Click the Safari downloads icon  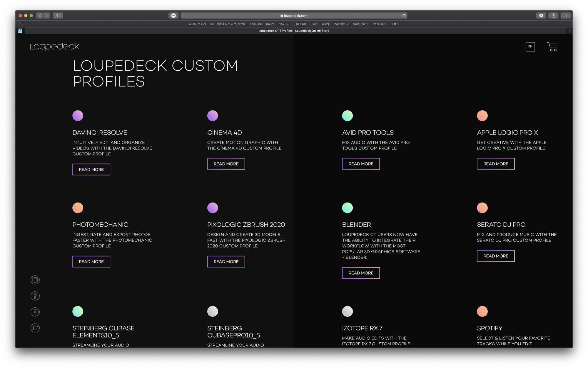pyautogui.click(x=541, y=16)
